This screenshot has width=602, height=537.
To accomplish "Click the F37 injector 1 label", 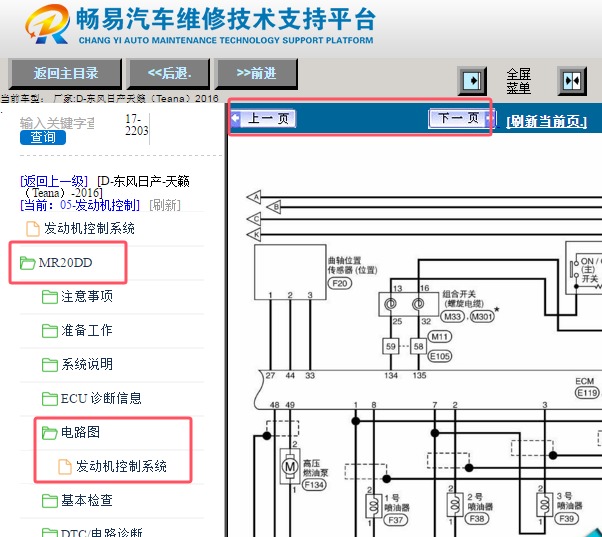I will (x=395, y=519).
